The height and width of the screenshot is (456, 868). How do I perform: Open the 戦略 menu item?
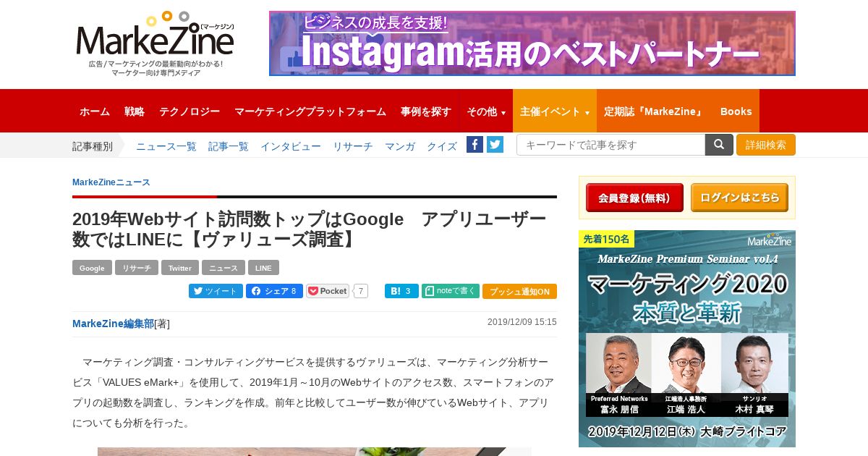coord(135,111)
